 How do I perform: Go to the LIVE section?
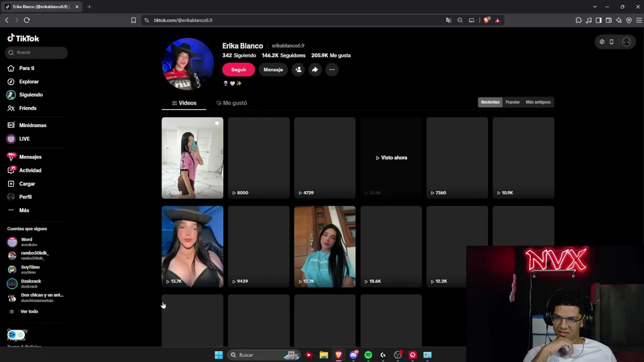[24, 139]
